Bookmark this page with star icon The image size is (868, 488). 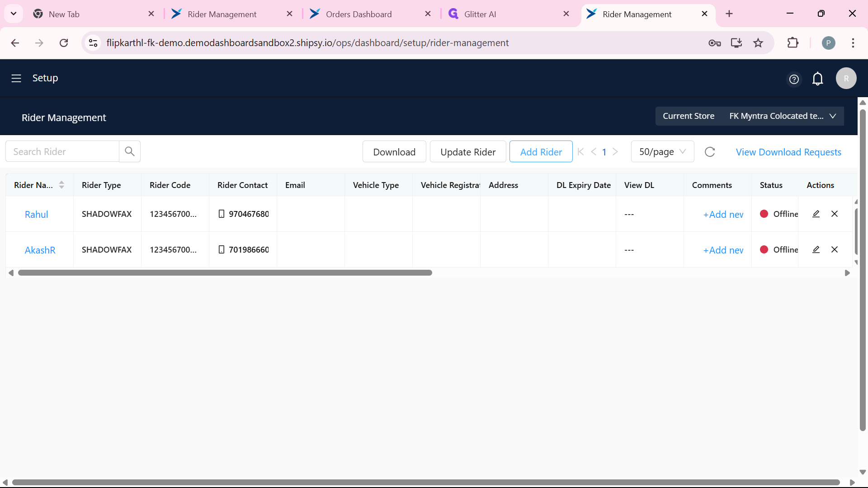click(x=758, y=43)
